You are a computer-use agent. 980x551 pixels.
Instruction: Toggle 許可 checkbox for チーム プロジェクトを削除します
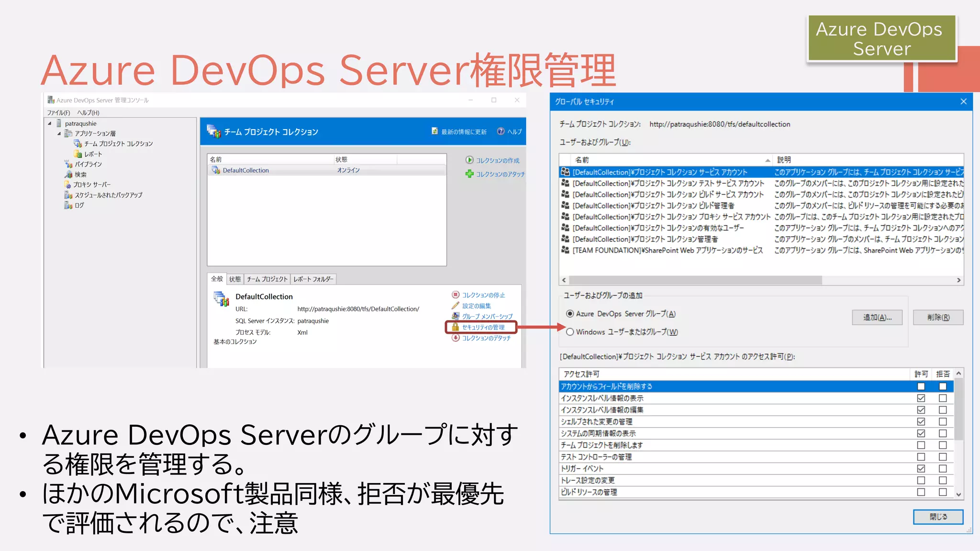coord(921,445)
